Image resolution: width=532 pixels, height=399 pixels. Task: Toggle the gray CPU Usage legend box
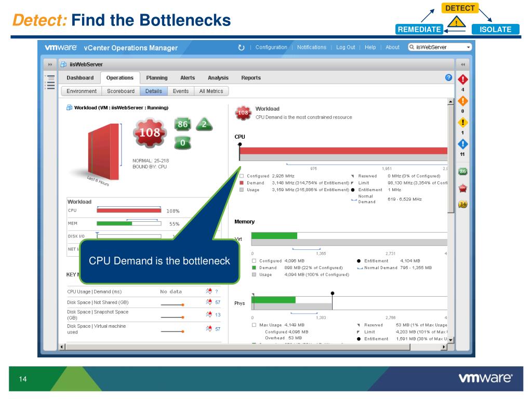click(x=242, y=190)
